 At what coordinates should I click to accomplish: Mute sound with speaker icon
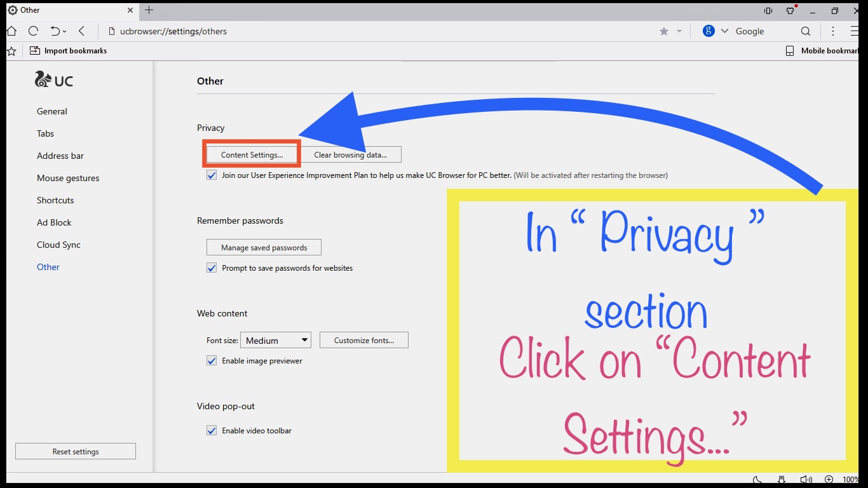click(x=806, y=480)
